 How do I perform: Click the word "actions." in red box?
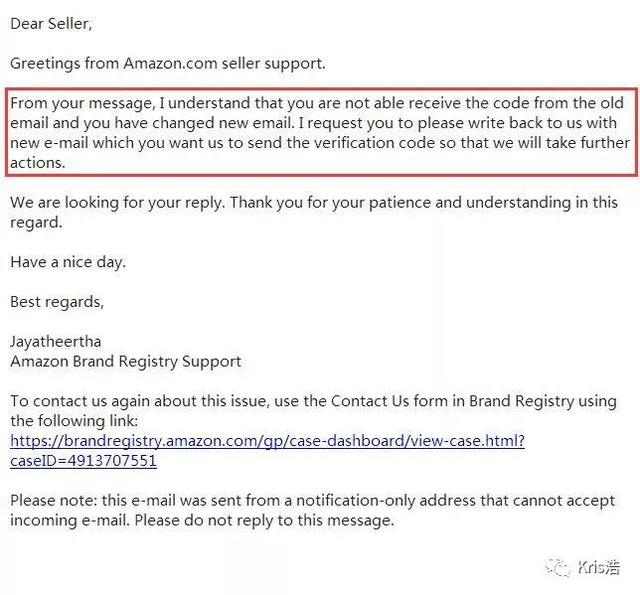tap(38, 163)
